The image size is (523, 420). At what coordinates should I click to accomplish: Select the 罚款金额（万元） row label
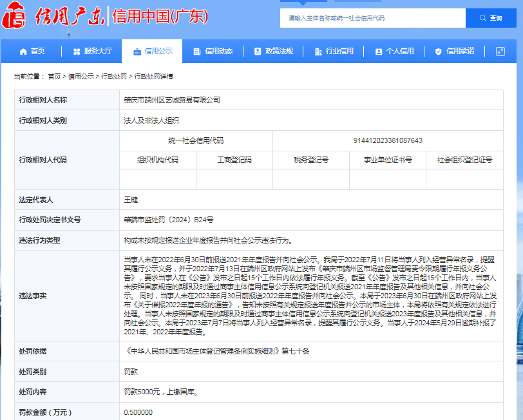(45, 412)
